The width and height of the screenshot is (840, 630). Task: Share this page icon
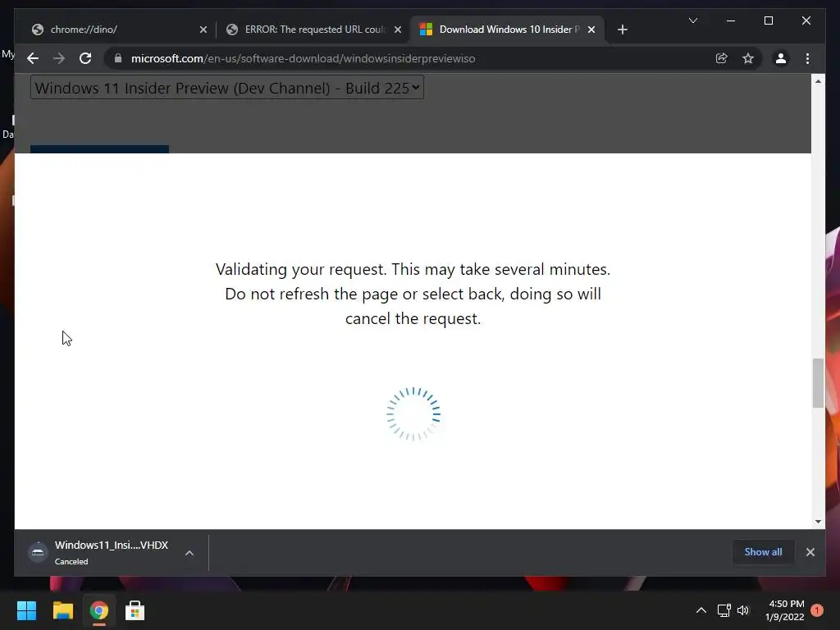point(722,58)
